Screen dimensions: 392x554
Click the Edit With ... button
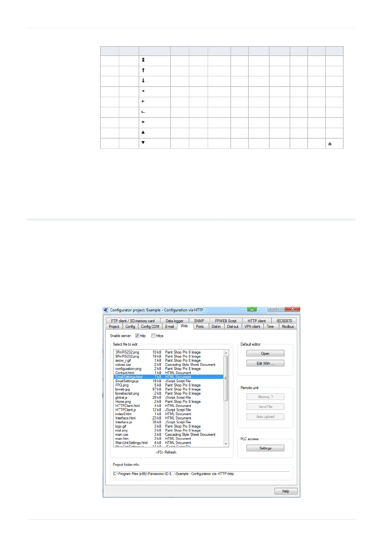tap(265, 363)
